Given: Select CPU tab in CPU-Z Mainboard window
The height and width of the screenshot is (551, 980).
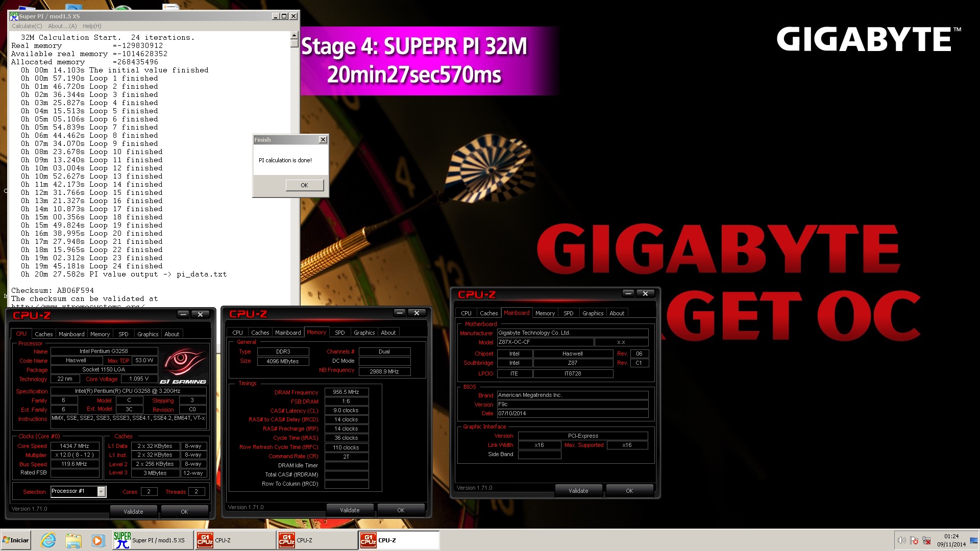Looking at the screenshot, I should coord(467,313).
